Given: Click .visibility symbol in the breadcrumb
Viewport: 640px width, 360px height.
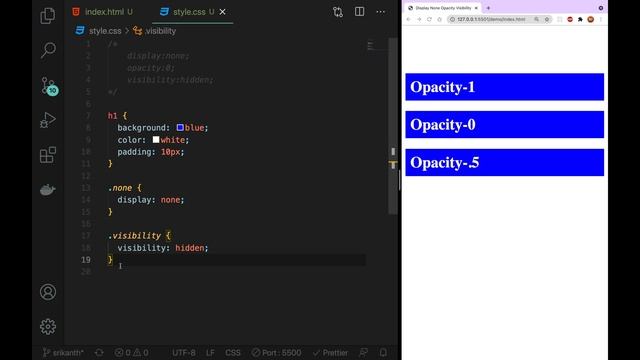Looking at the screenshot, I should pos(160,31).
